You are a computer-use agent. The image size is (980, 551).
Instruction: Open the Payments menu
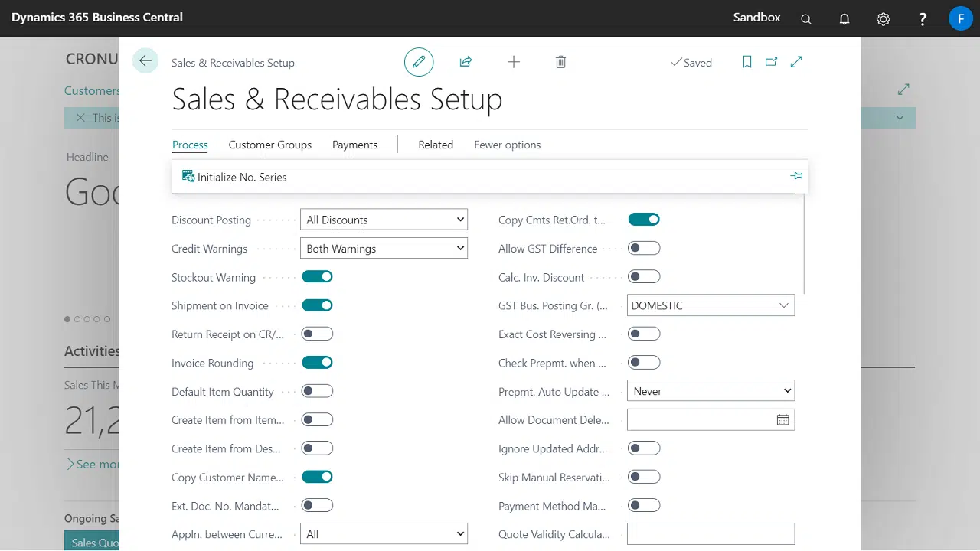[x=354, y=145]
